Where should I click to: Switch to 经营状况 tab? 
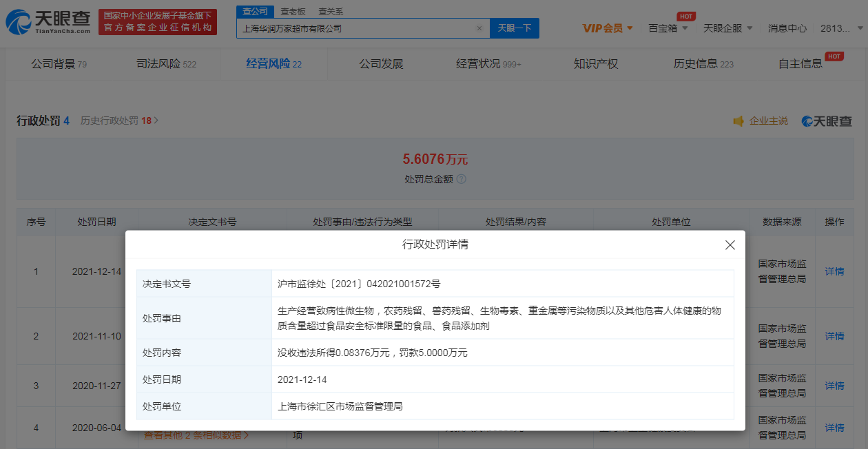(x=488, y=64)
